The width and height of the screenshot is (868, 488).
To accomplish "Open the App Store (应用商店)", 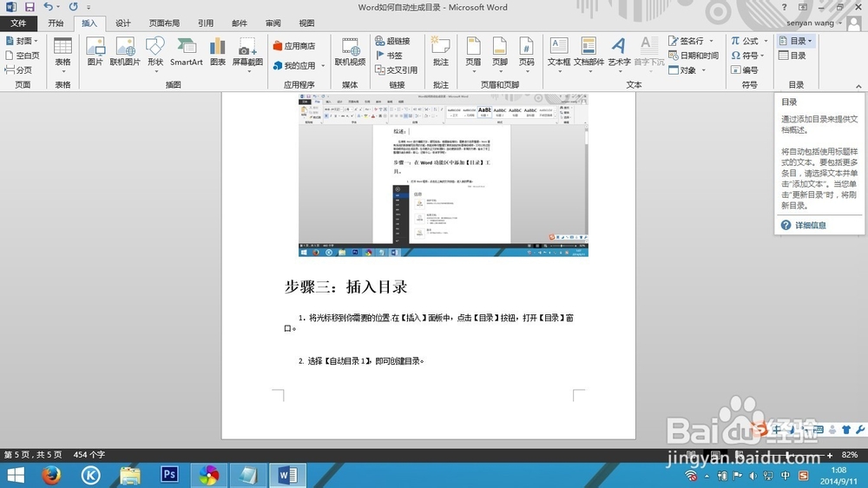I will coord(294,46).
